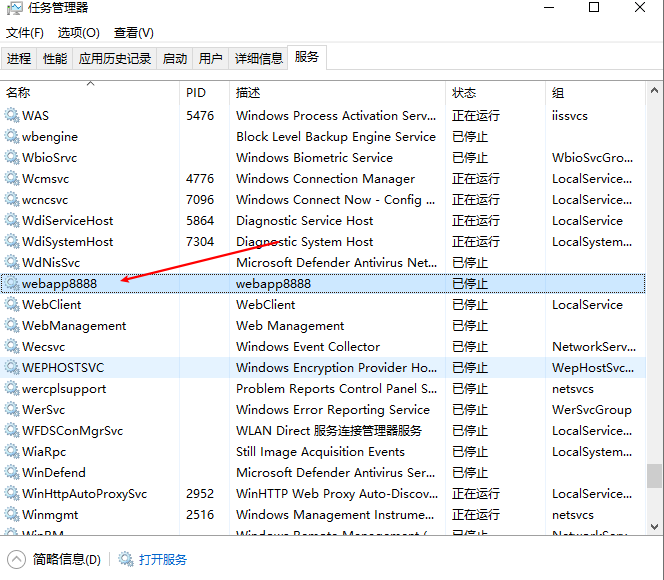Viewport: 664px width, 580px height.
Task: Open the 查看(V) menu
Action: [x=133, y=33]
